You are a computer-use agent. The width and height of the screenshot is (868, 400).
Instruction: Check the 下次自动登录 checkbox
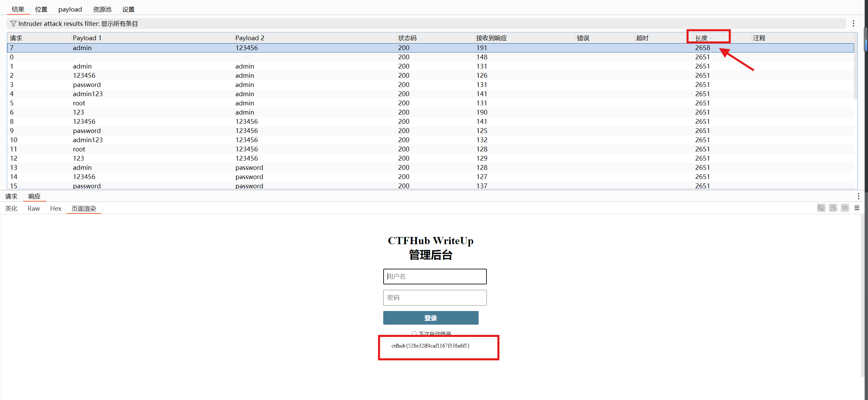pyautogui.click(x=414, y=334)
